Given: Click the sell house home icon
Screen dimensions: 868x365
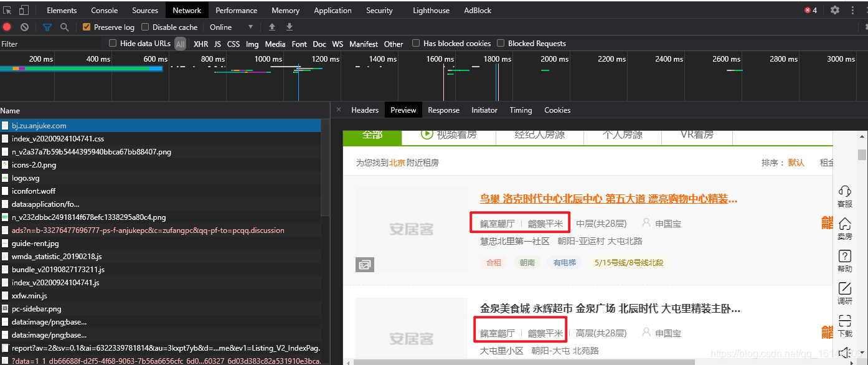Looking at the screenshot, I should point(845,224).
